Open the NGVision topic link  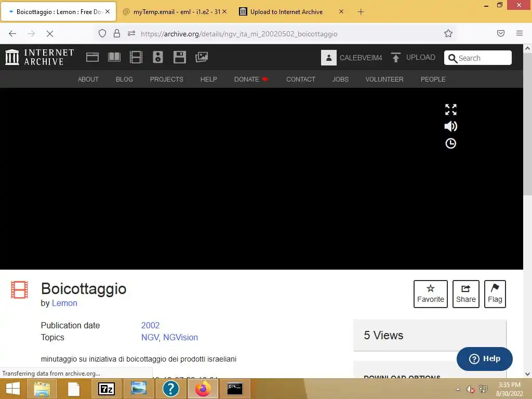pyautogui.click(x=180, y=337)
